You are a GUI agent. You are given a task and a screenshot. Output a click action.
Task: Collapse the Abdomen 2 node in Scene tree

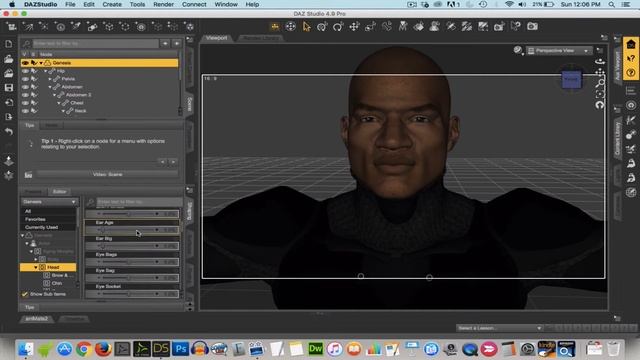click(x=54, y=95)
